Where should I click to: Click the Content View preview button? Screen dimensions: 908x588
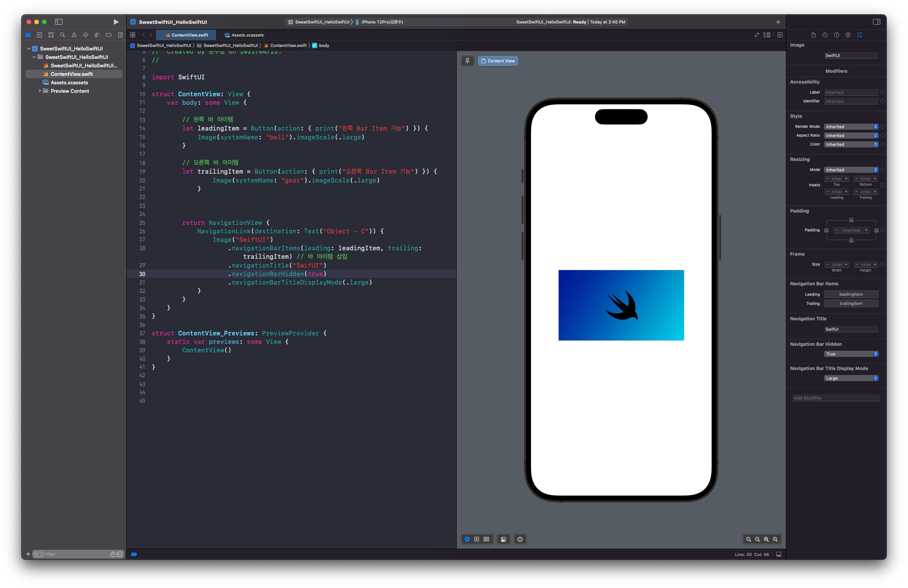498,61
